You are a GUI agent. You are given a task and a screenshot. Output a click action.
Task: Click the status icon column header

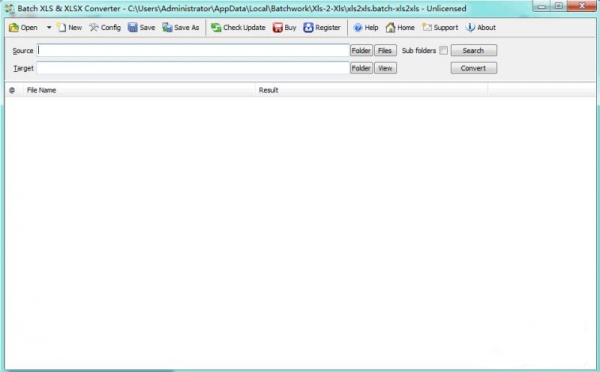[12, 90]
